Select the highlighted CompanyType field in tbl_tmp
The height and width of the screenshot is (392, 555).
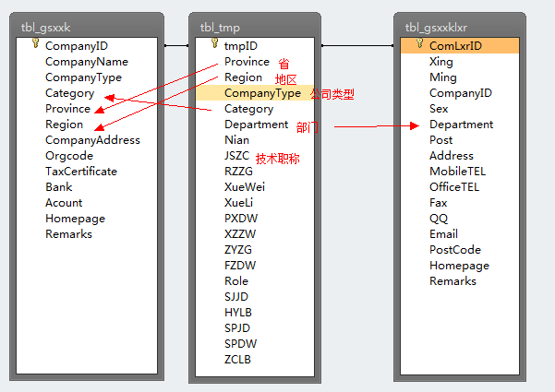pyautogui.click(x=255, y=93)
